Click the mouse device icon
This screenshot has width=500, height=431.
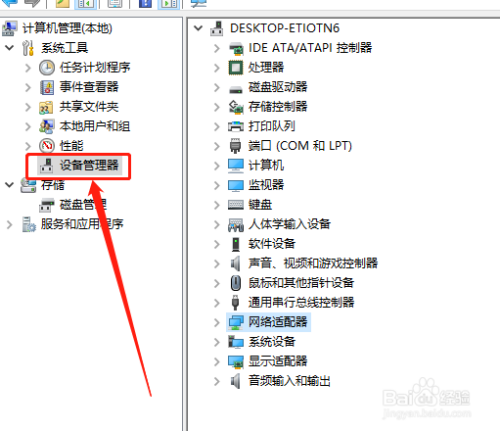point(236,283)
